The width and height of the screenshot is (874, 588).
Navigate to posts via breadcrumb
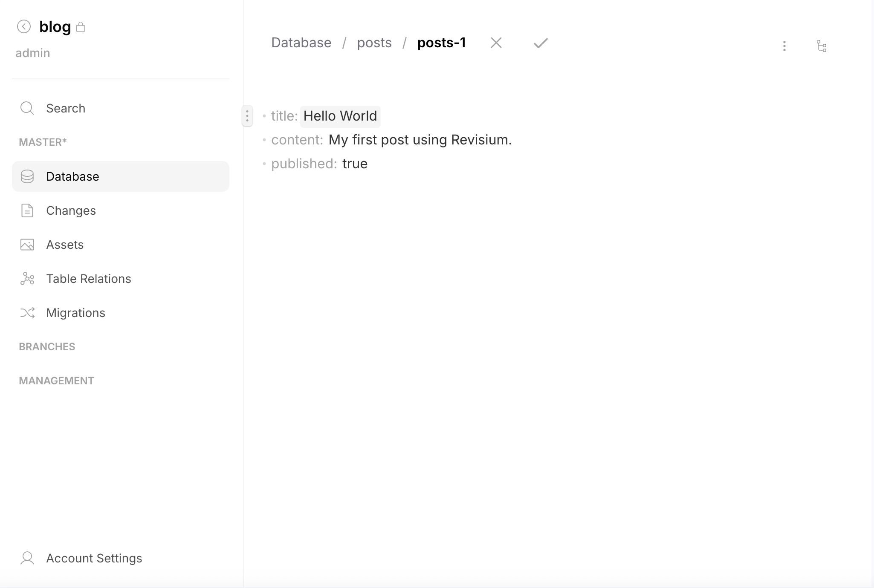(x=374, y=42)
